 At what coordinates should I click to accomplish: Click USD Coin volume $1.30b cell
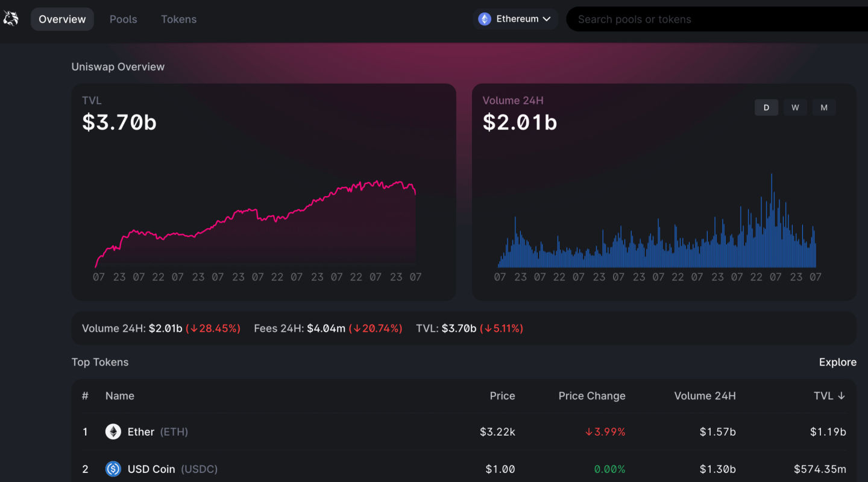coord(717,469)
